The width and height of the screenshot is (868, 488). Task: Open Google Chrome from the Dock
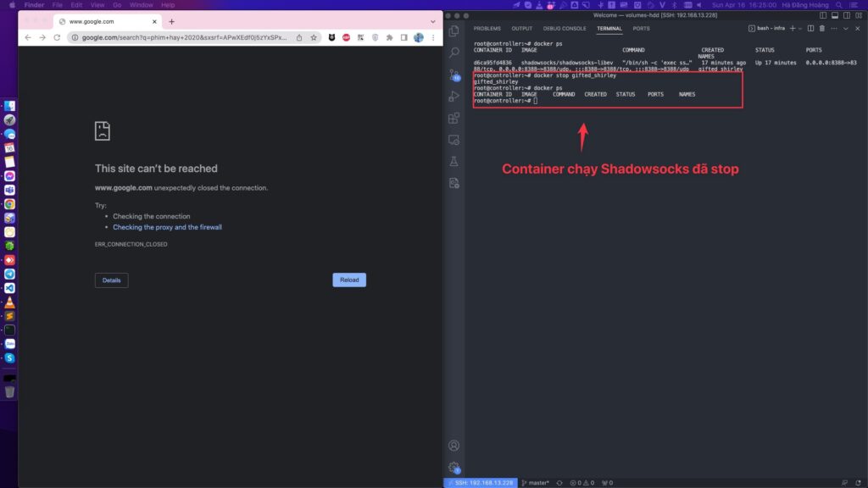pyautogui.click(x=9, y=204)
